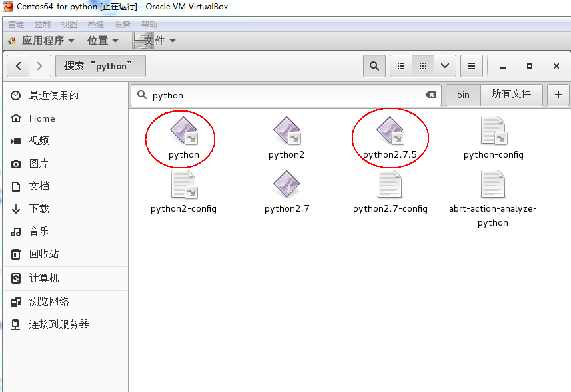The width and height of the screenshot is (571, 392).
Task: Select the python2 file icon
Action: 286,130
